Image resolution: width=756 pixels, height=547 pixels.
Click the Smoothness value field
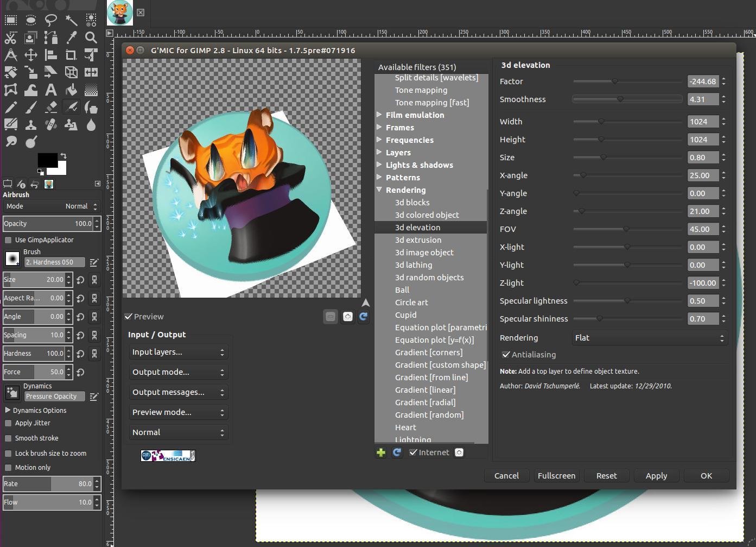703,99
